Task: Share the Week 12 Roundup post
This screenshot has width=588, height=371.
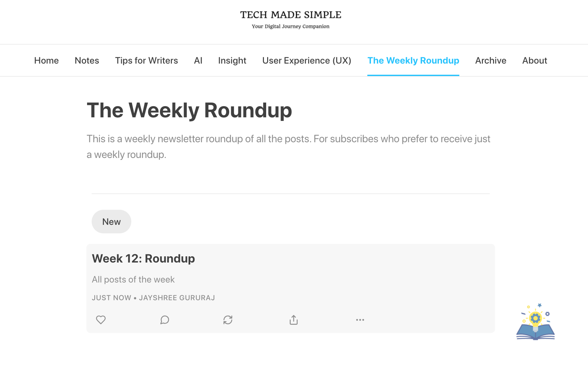Action: [294, 320]
